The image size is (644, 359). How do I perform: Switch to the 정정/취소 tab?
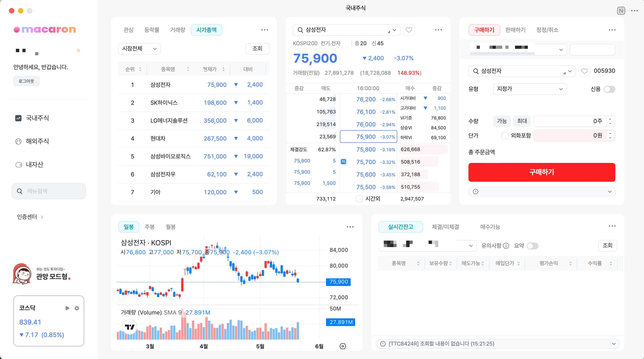[547, 30]
